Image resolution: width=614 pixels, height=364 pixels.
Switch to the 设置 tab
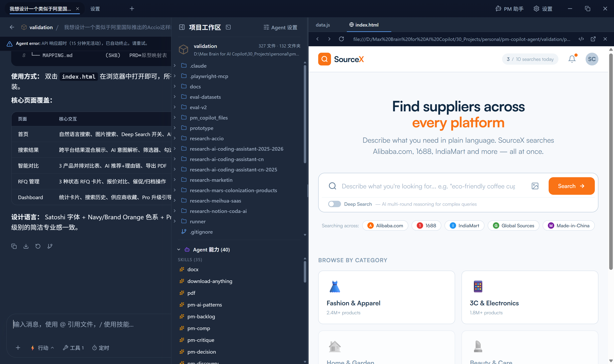click(95, 9)
